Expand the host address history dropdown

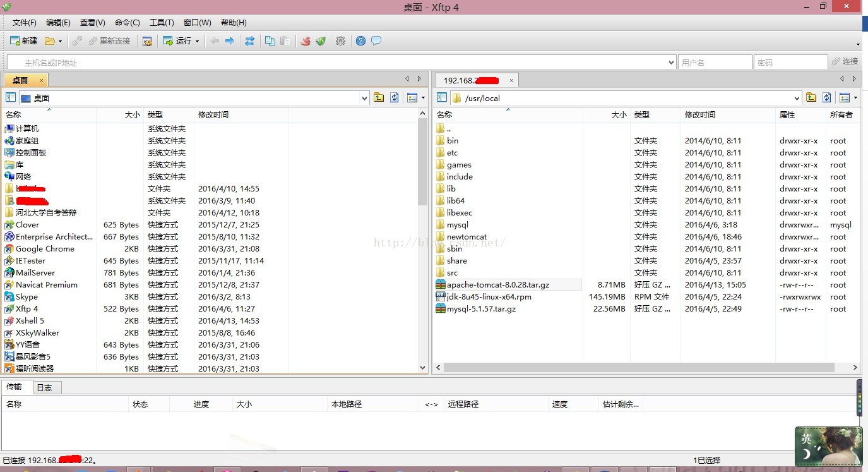[671, 62]
